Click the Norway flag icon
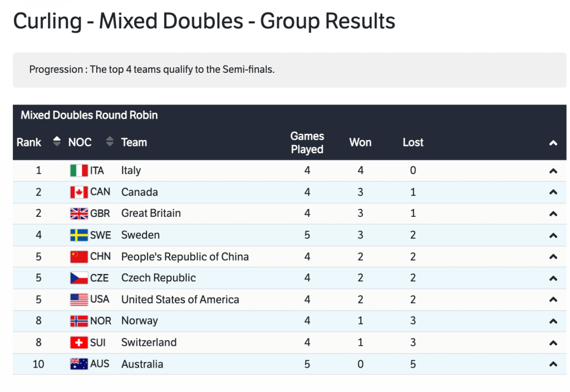The width and height of the screenshot is (570, 392). (78, 321)
